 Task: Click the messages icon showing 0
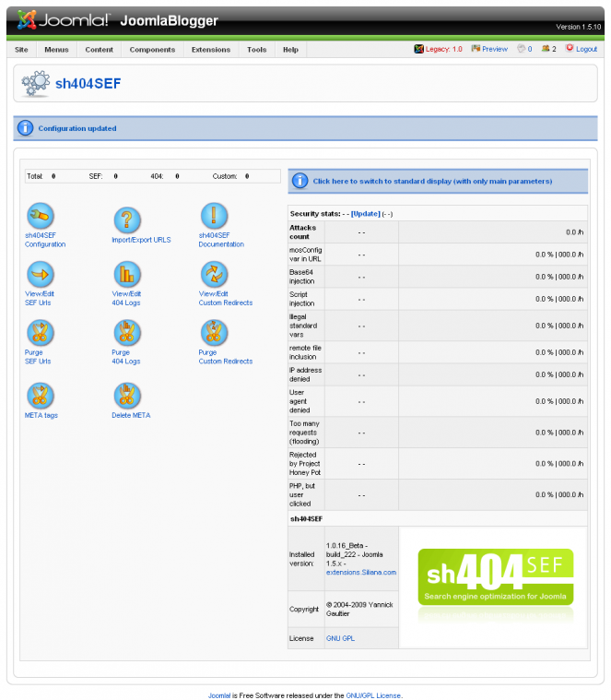(521, 48)
